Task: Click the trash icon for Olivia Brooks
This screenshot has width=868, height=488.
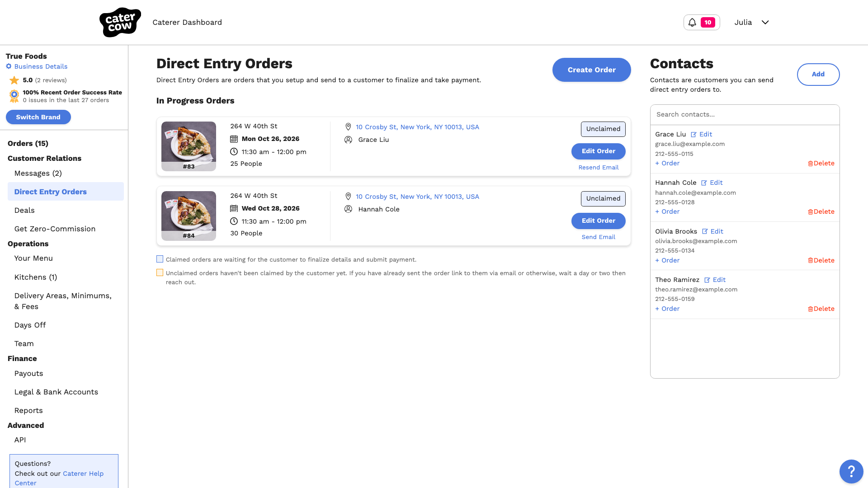Action: 811,260
